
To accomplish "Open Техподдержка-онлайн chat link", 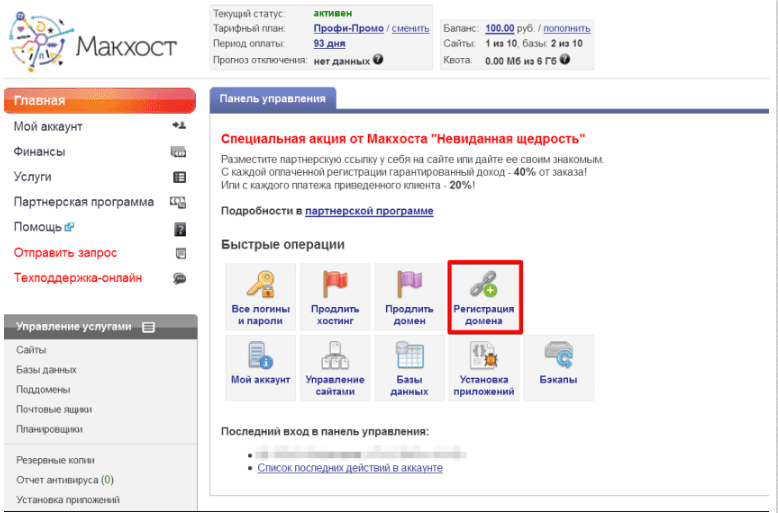I will (78, 278).
